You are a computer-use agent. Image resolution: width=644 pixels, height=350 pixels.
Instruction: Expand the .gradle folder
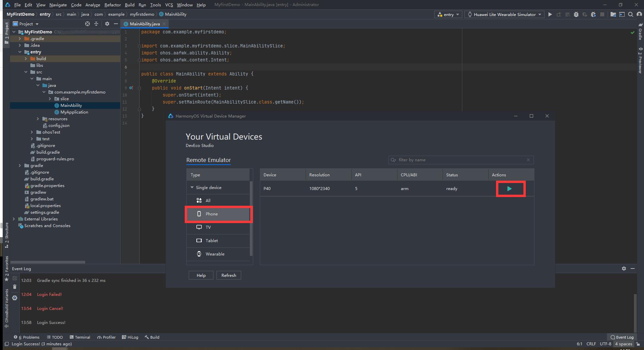click(x=20, y=38)
